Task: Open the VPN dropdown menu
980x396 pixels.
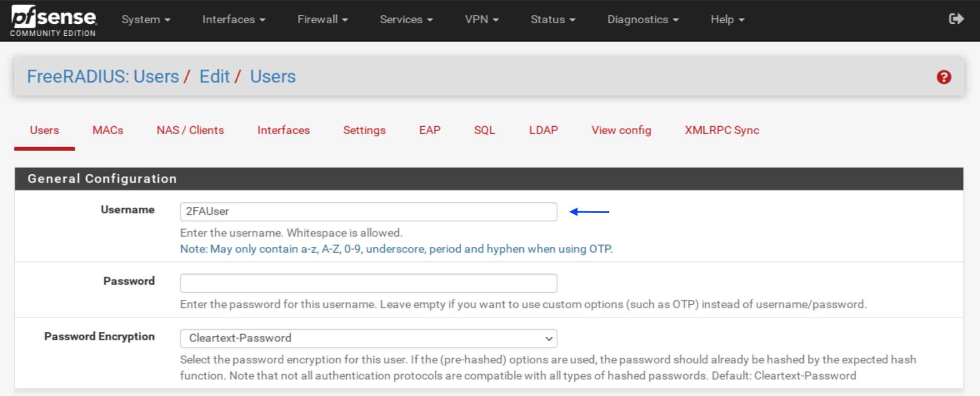Action: 482,20
